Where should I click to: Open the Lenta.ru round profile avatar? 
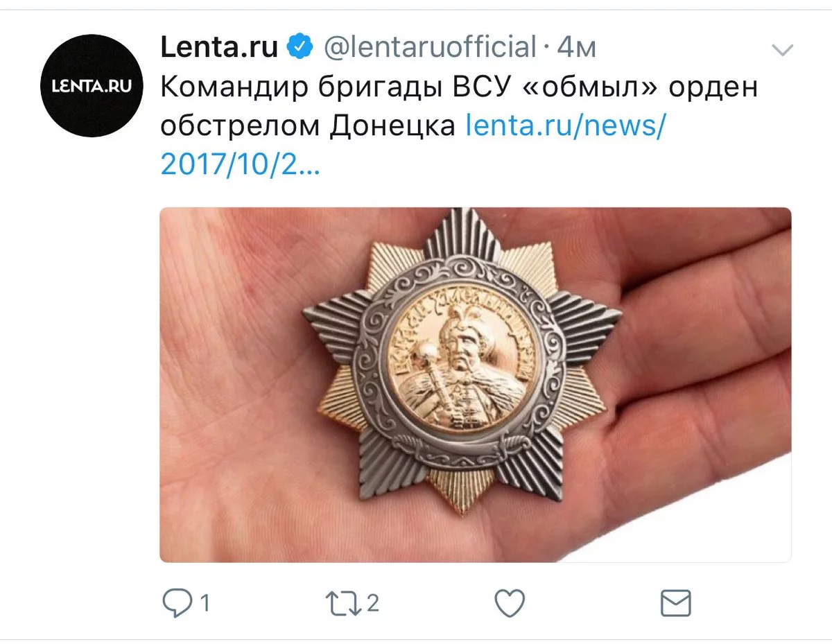coord(92,85)
